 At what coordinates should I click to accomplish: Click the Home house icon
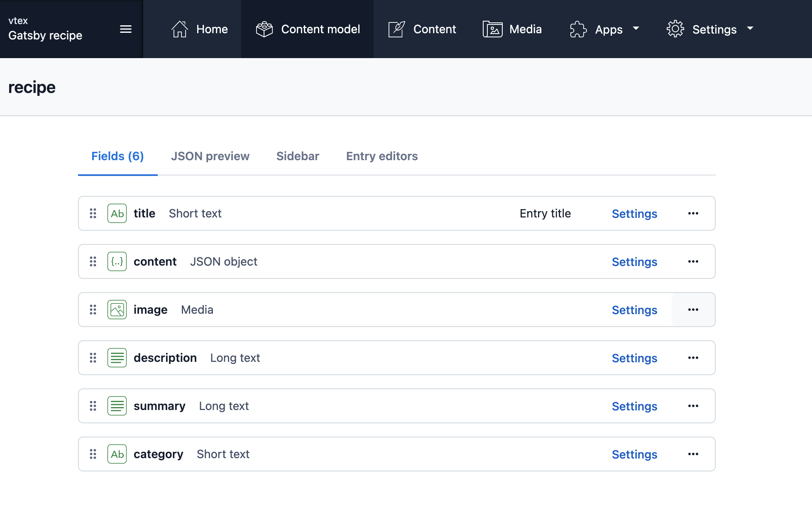pos(180,29)
